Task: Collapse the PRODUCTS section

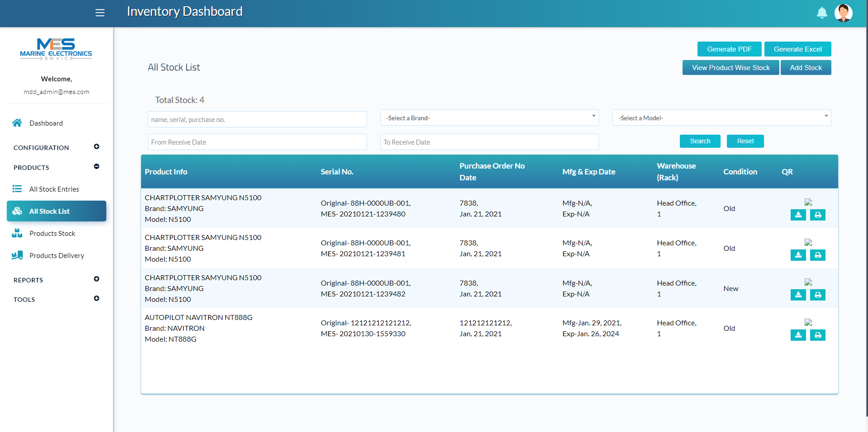Action: [x=96, y=166]
